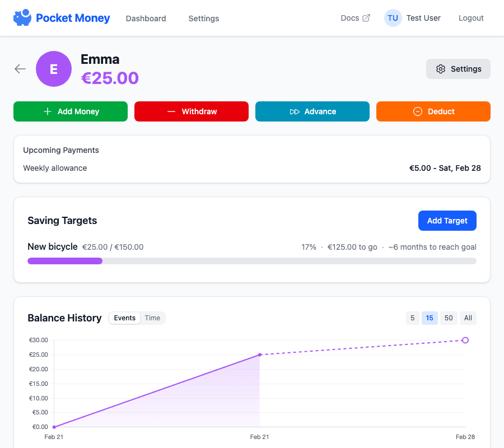The height and width of the screenshot is (448, 504).
Task: Click the circled minus icon on Deduct
Action: pos(418,111)
